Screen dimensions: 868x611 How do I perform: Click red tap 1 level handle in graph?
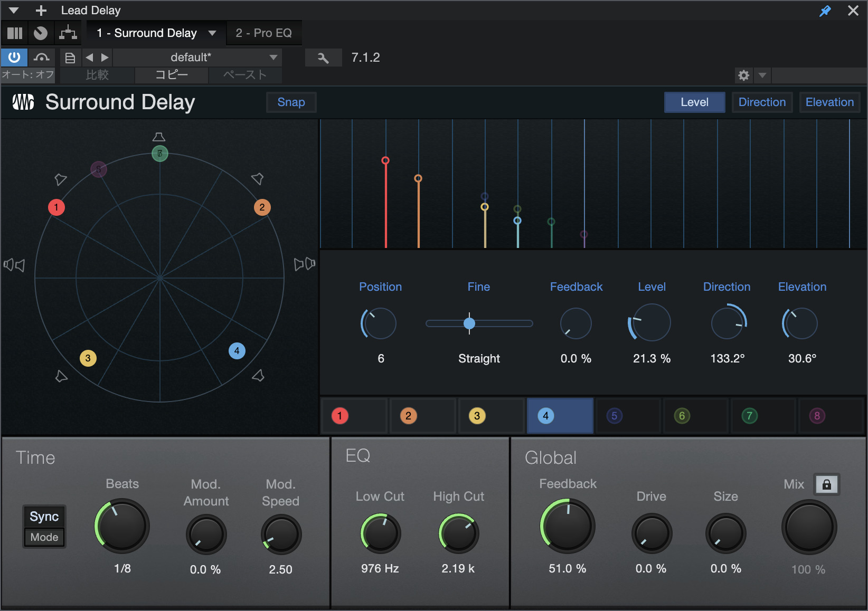[385, 160]
